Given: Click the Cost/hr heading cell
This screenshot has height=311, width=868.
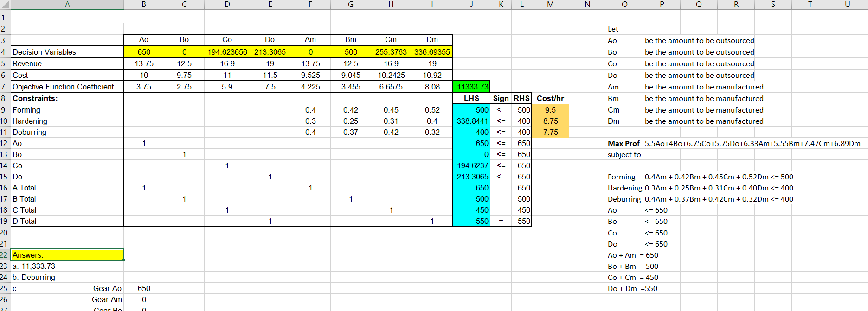Looking at the screenshot, I should [550, 98].
